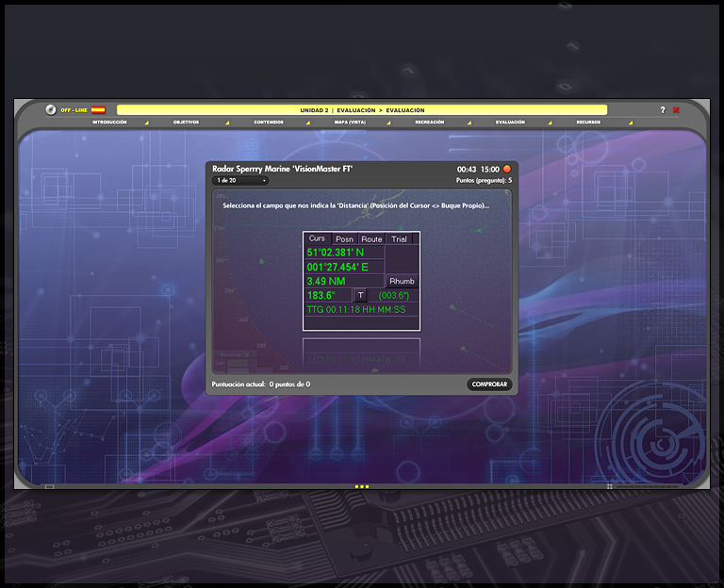The image size is (724, 588).
Task: Open the EVALUACIÓN menu
Action: click(510, 122)
